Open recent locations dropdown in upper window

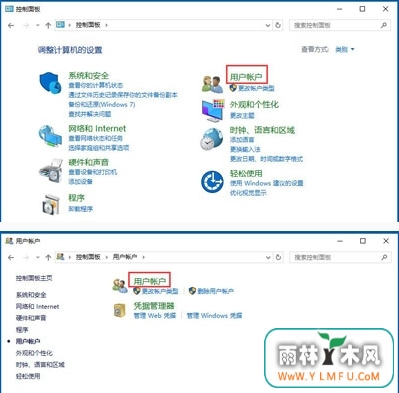point(37,25)
